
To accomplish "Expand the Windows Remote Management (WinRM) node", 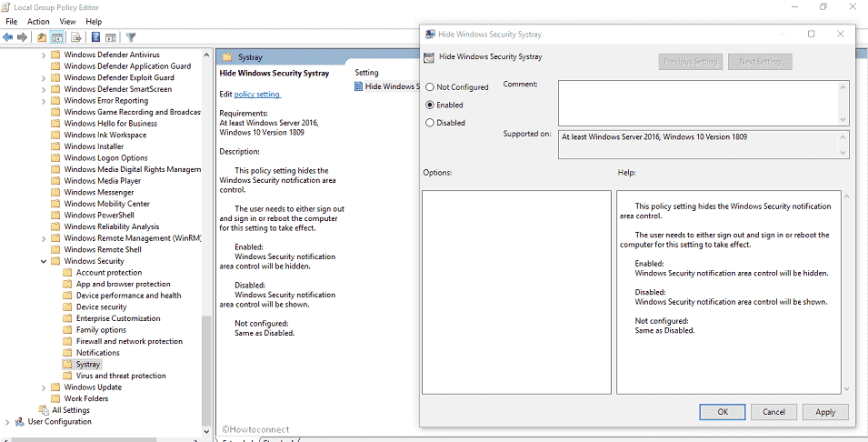I will pyautogui.click(x=44, y=238).
